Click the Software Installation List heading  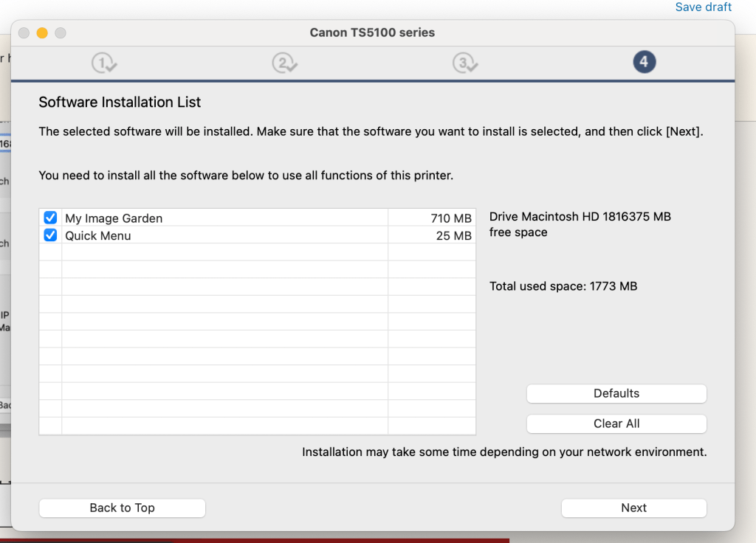(x=120, y=102)
